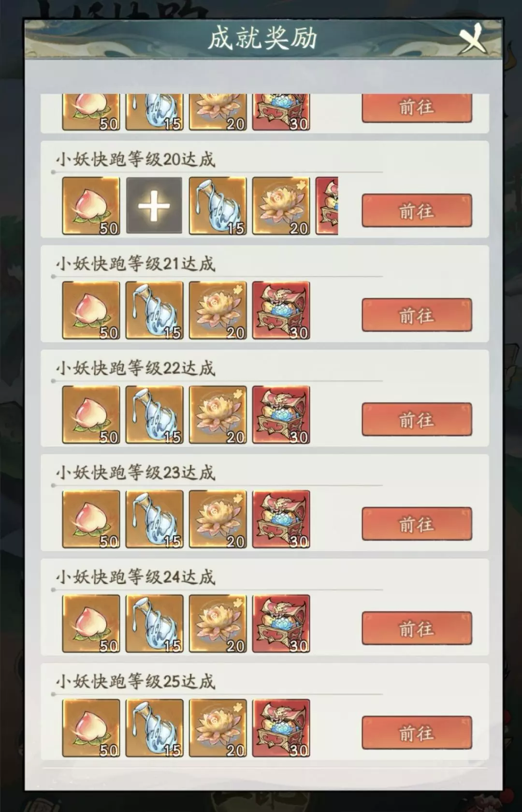
Task: Click the progress bar under 小妖快跑等级22达成
Action: (217, 381)
